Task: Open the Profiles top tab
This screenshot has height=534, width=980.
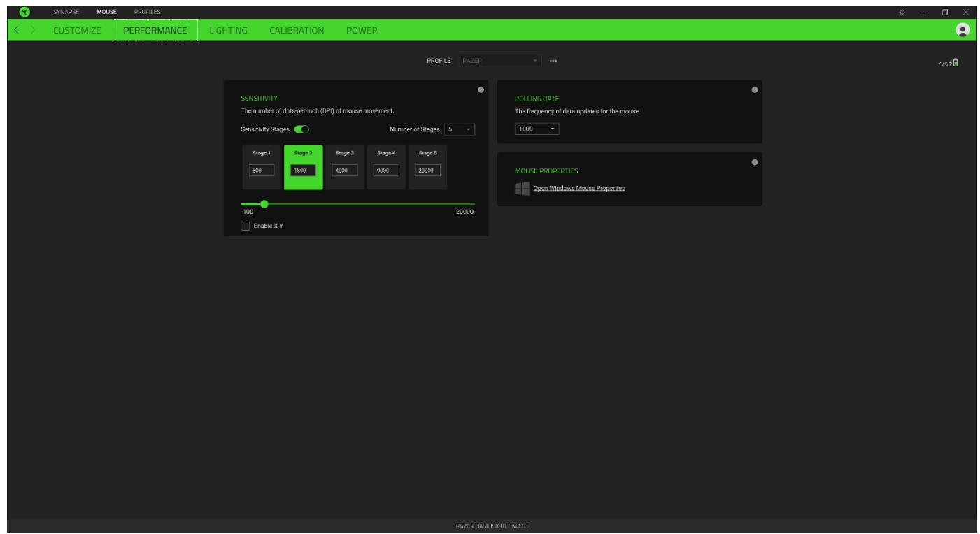Action: pyautogui.click(x=147, y=12)
